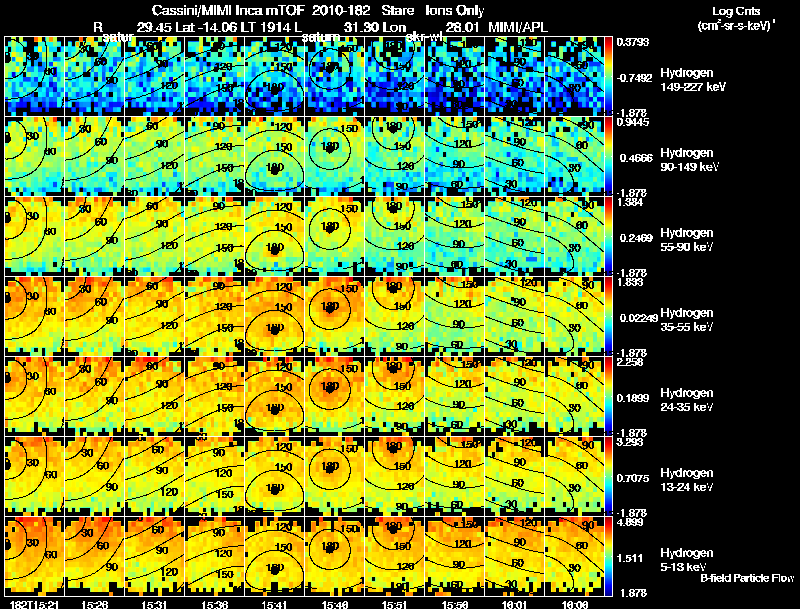The height and width of the screenshot is (609, 800).
Task: Open the 13-24 keV panel at 16:01
Action: [515, 476]
